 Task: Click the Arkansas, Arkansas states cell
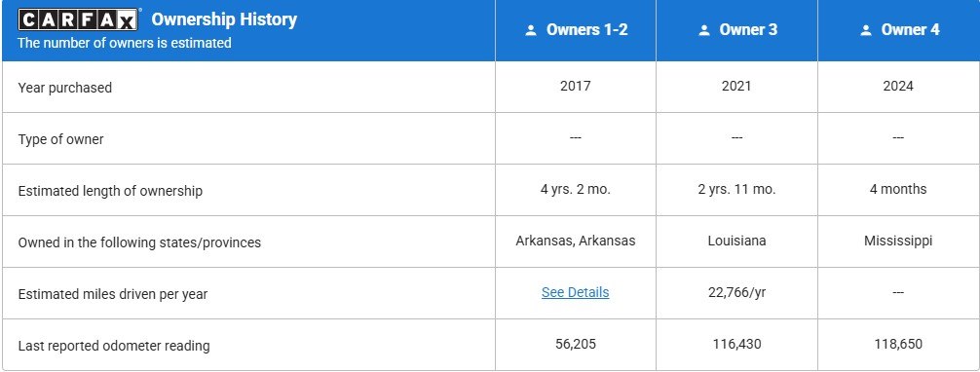click(x=576, y=241)
